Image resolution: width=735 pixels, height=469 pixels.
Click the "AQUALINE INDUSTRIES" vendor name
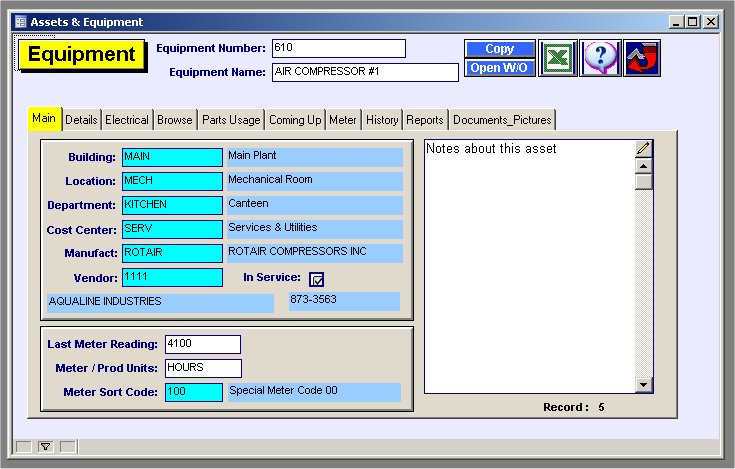105,301
